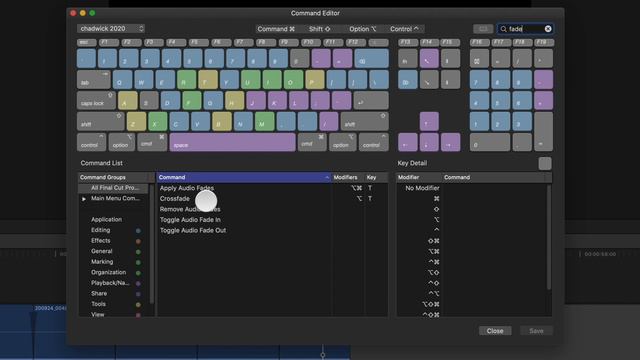Image resolution: width=640 pixels, height=360 pixels.
Task: Select the down arrow key
Action: coord(429,142)
